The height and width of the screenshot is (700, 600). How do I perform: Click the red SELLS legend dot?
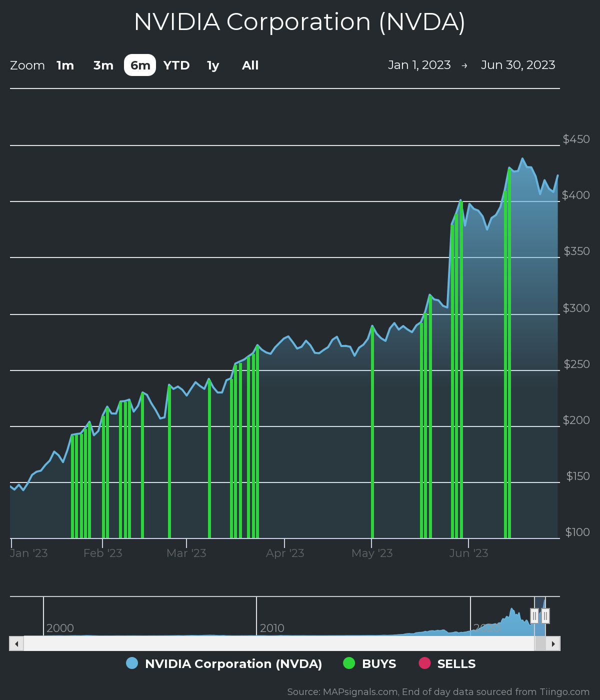(424, 663)
